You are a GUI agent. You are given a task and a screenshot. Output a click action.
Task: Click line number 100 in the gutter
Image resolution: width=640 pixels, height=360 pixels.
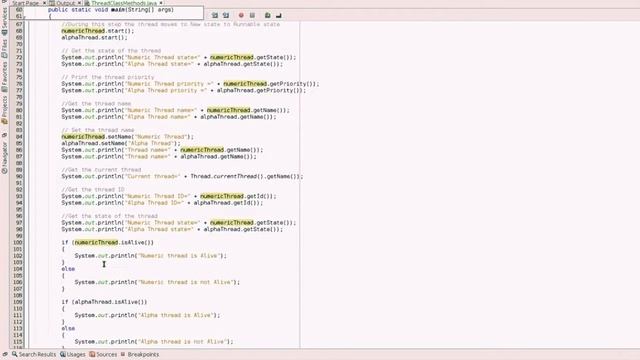(x=18, y=243)
